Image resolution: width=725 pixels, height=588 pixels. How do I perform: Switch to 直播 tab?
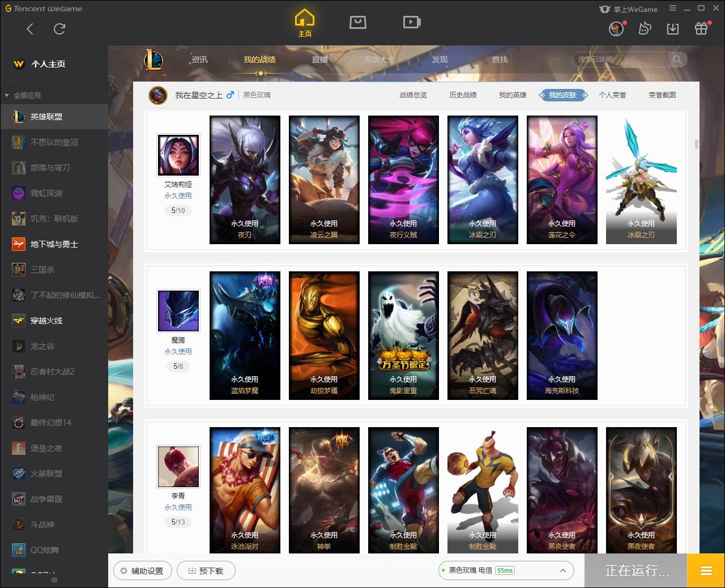coord(319,59)
